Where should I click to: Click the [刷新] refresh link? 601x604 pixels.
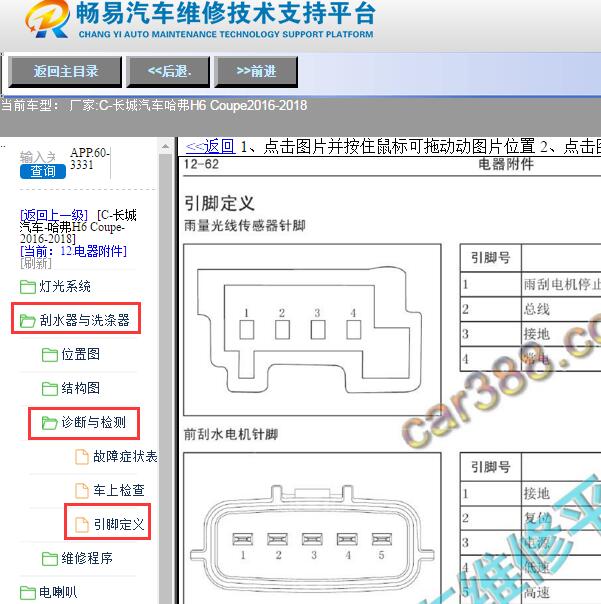pyautogui.click(x=36, y=263)
